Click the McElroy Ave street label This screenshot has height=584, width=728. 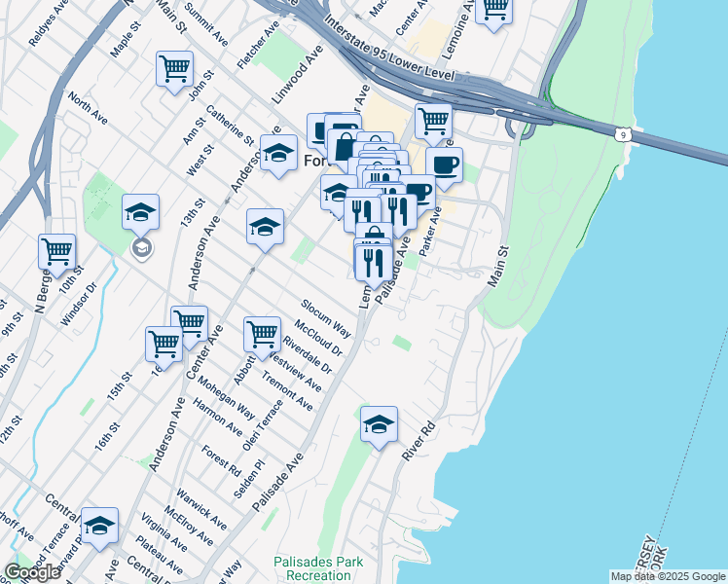[x=189, y=527]
